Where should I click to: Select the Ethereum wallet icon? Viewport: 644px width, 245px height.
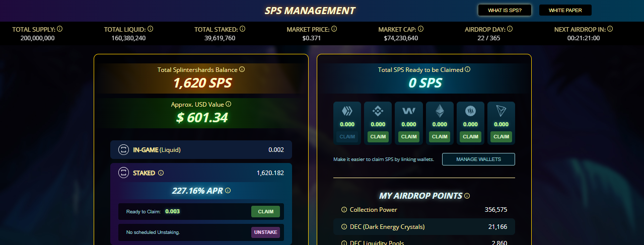(440, 111)
